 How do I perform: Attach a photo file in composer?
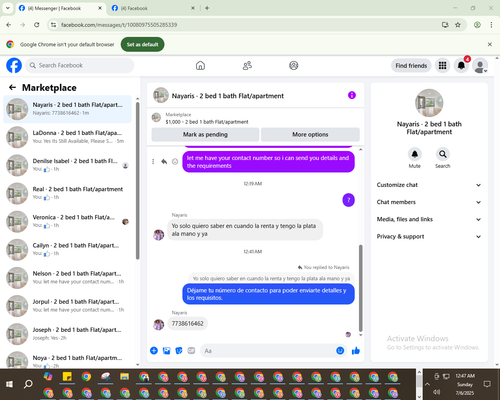(x=166, y=350)
